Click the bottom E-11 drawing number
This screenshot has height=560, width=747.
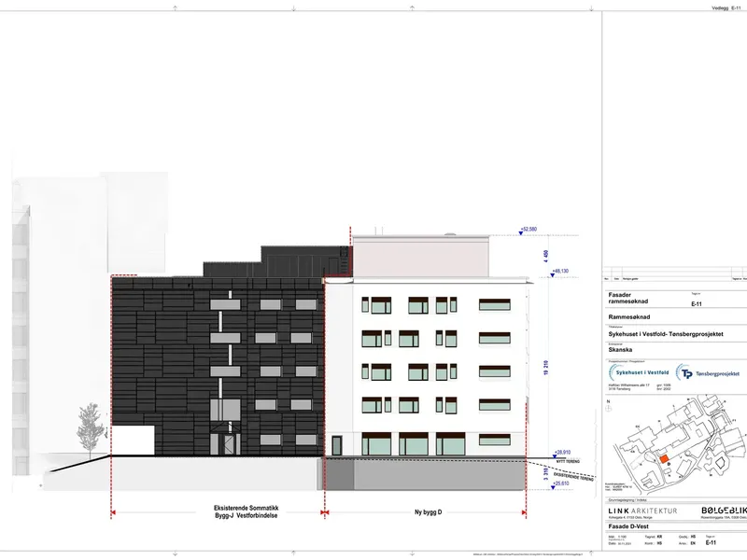pos(711,542)
